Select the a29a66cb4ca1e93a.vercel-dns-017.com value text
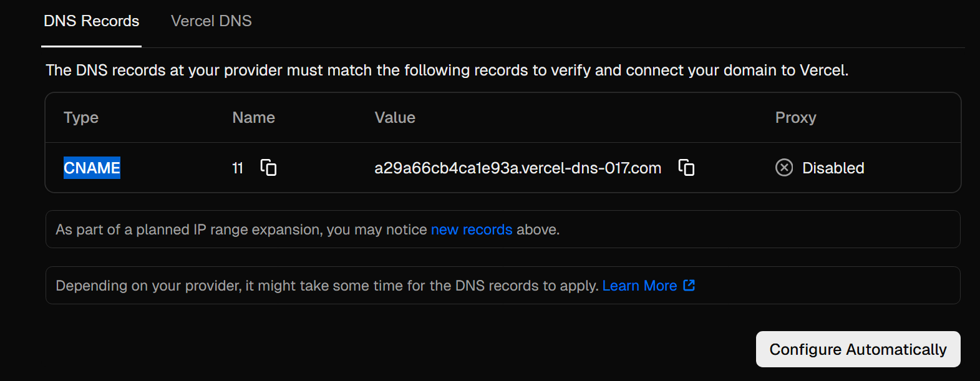 (x=517, y=168)
